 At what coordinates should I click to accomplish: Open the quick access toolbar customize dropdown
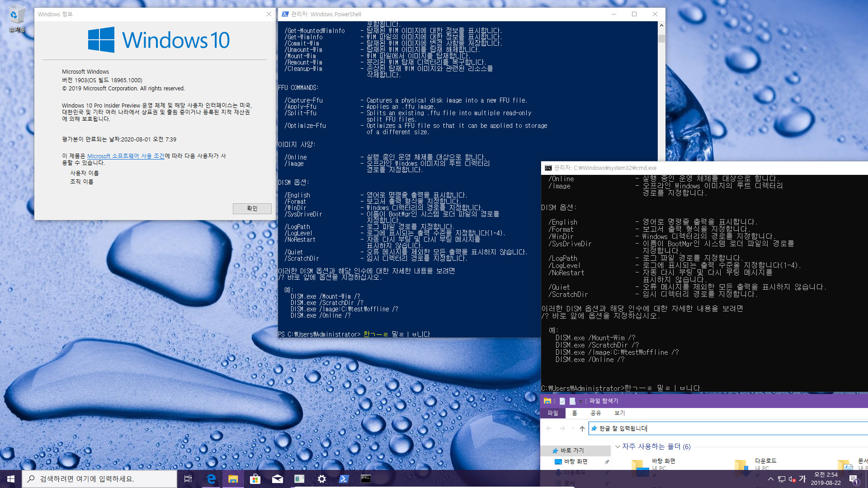(580, 401)
